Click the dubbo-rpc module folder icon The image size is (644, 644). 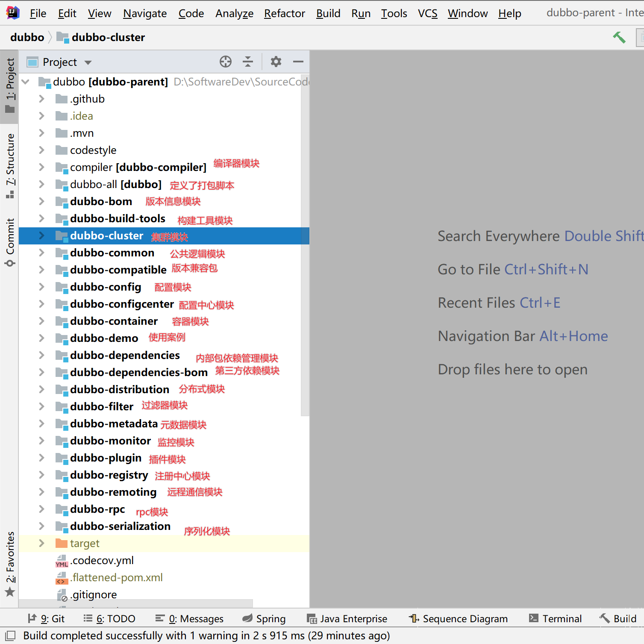[62, 510]
